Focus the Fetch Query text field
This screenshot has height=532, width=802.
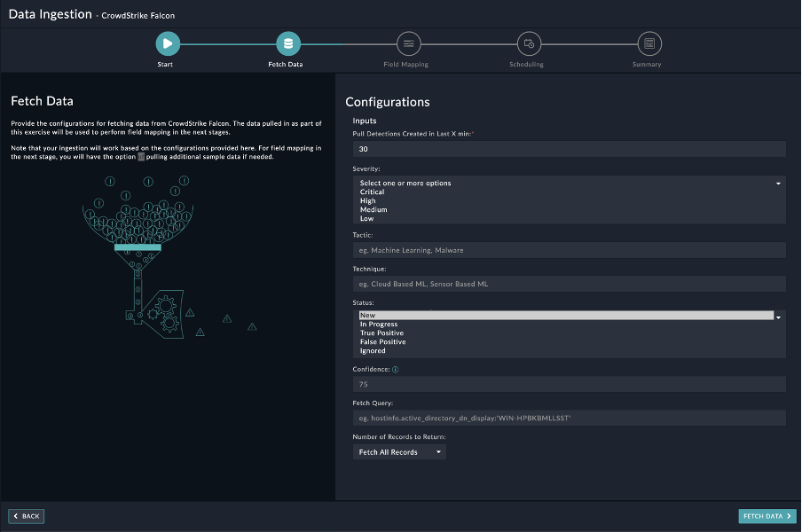(x=569, y=418)
